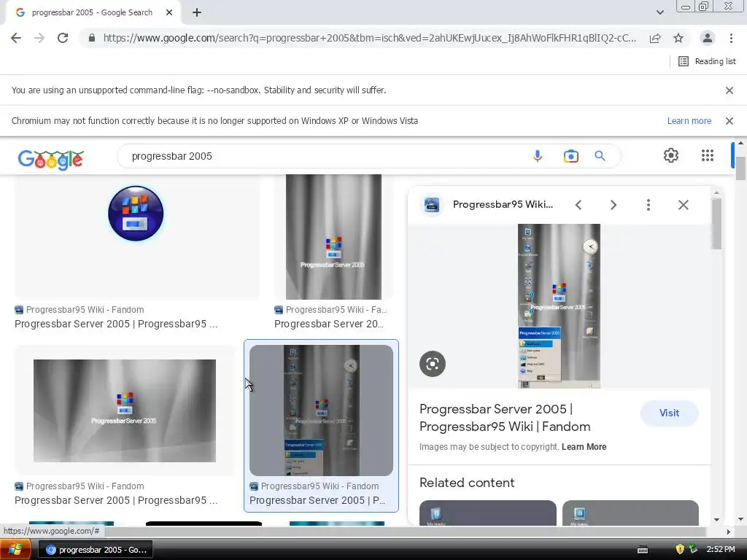Select Chromium taskbar button progressbar 2005
Screen dimensions: 747x560
click(x=96, y=550)
